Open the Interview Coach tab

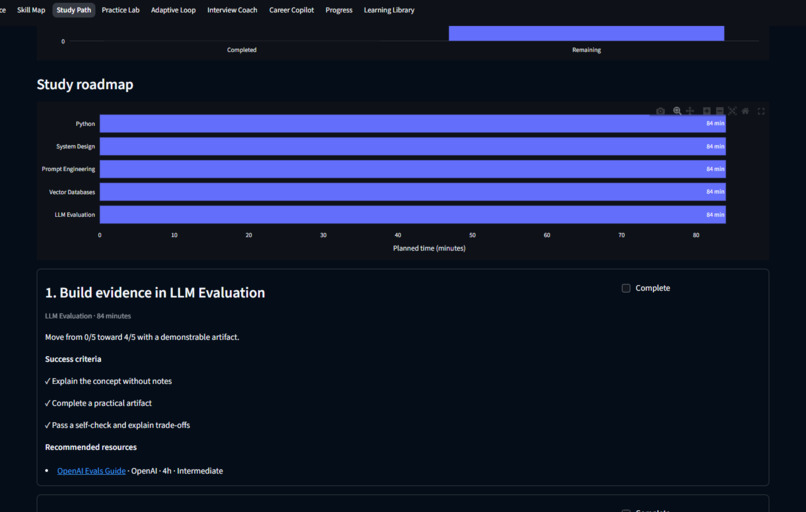232,10
